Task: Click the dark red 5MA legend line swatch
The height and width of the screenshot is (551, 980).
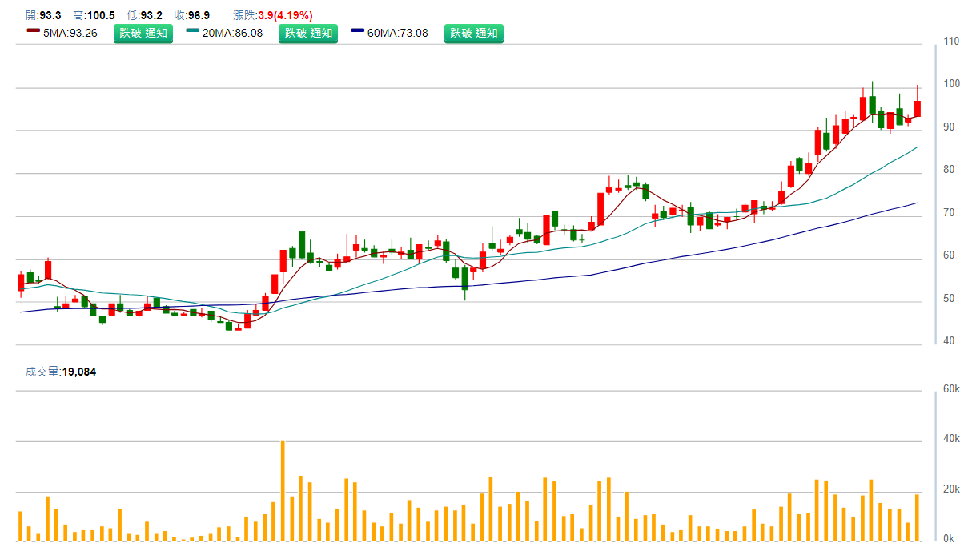Action: (33, 33)
